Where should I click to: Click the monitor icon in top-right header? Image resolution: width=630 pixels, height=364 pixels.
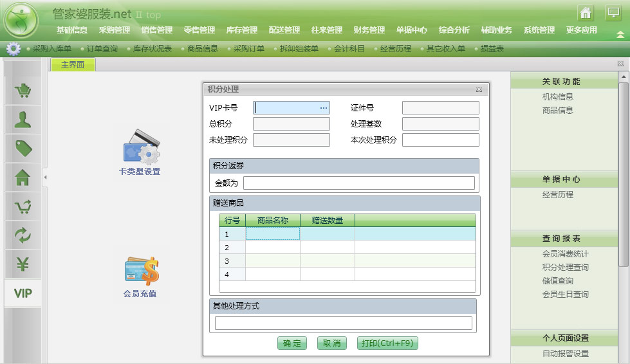click(612, 13)
